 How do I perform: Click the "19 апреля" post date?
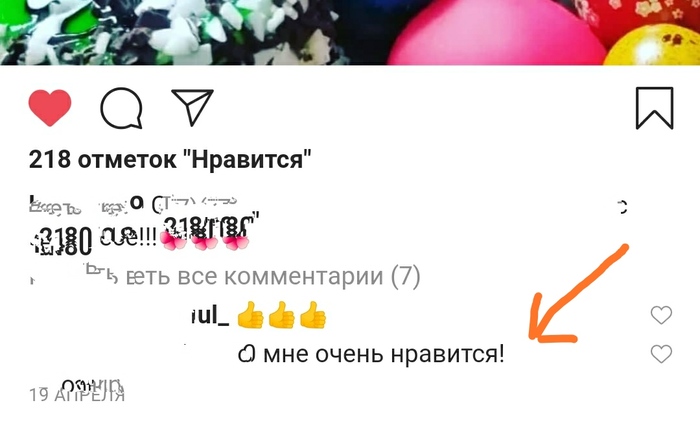coord(77,395)
